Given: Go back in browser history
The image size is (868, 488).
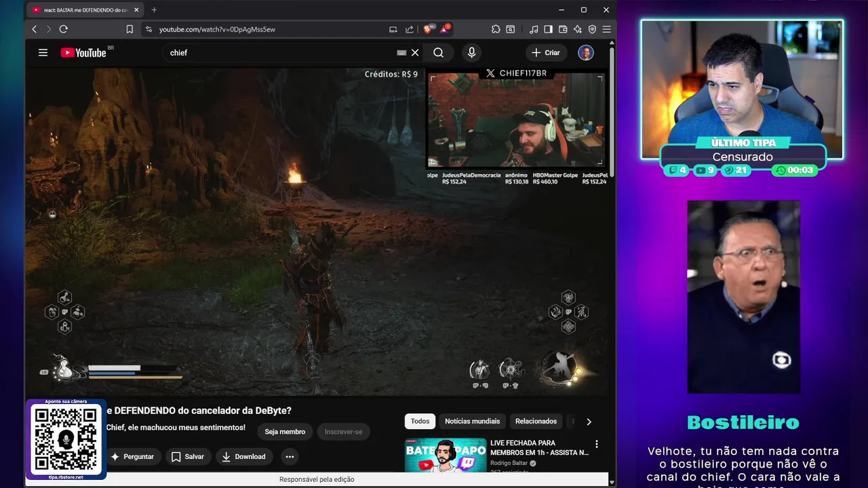Looking at the screenshot, I should [35, 29].
